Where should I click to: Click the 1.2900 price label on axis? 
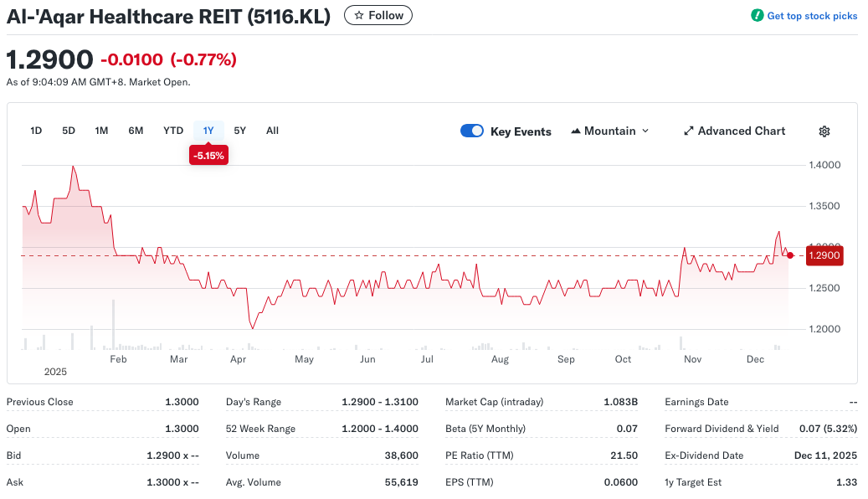[x=824, y=255]
